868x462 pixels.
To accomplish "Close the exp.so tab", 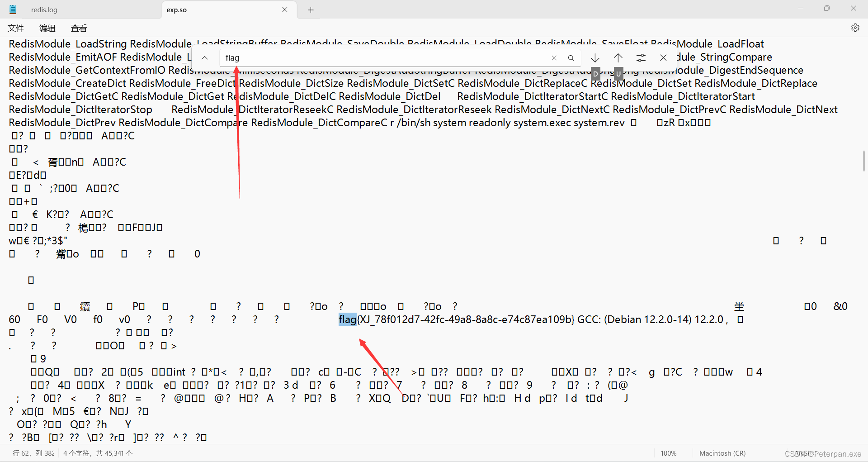I will pyautogui.click(x=285, y=10).
